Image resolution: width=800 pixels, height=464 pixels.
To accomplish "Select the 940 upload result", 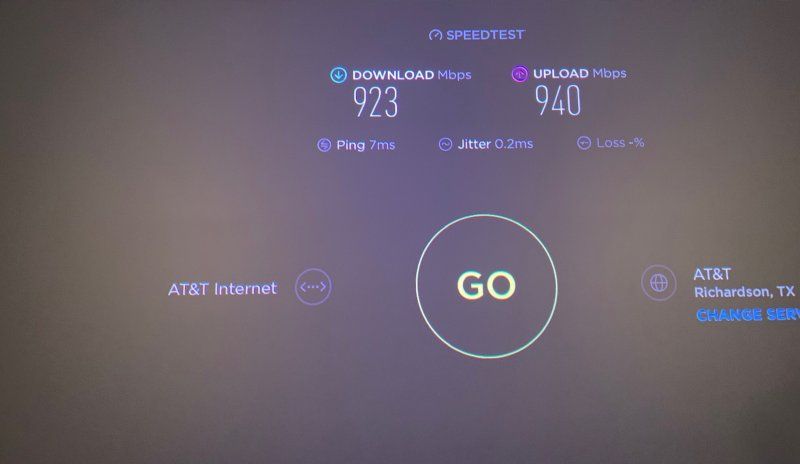I will pyautogui.click(x=558, y=101).
